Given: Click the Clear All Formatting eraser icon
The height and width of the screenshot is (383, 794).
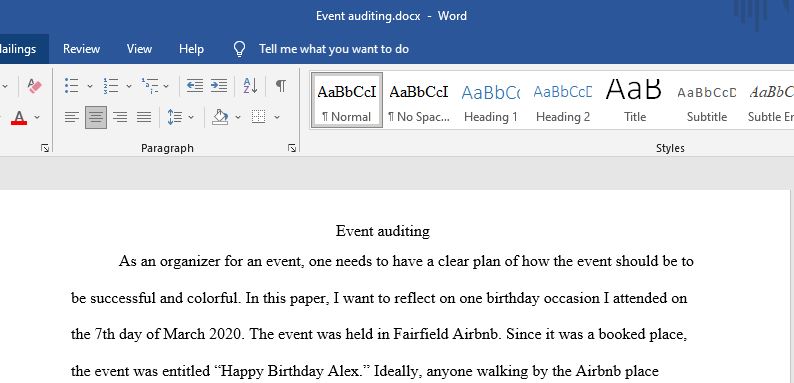Looking at the screenshot, I should (34, 86).
